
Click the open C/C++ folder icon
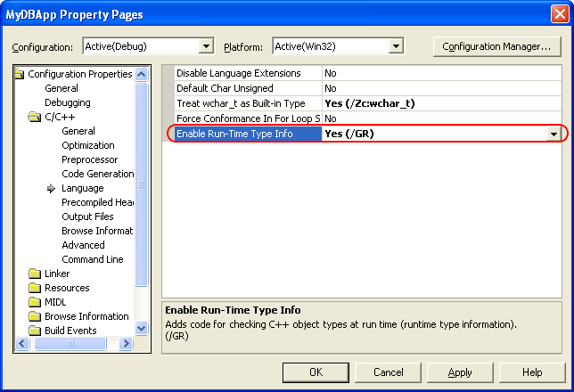tap(35, 117)
